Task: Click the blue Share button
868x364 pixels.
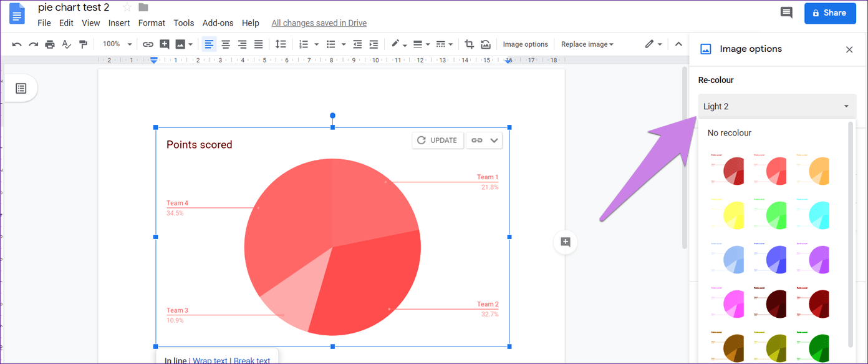Action: click(830, 12)
